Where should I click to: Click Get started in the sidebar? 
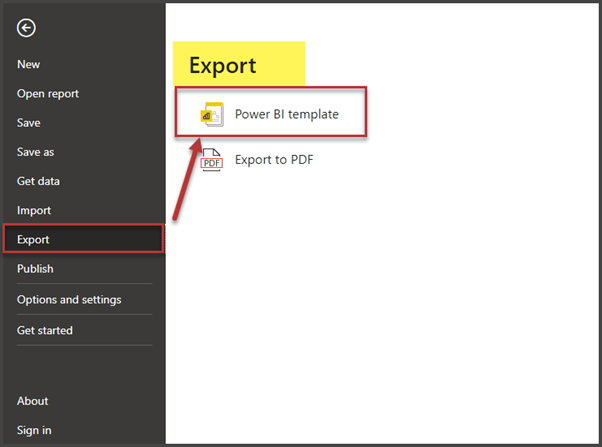coord(45,330)
